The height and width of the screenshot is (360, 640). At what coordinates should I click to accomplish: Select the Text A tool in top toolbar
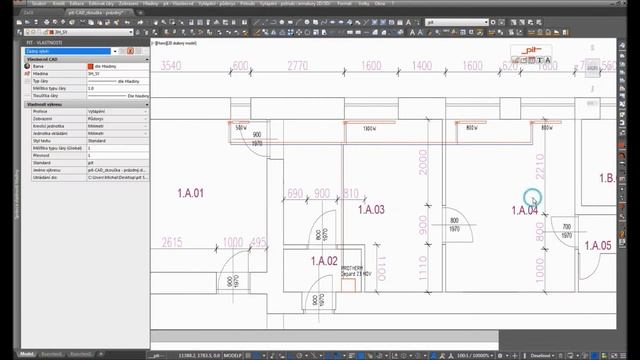(x=408, y=22)
